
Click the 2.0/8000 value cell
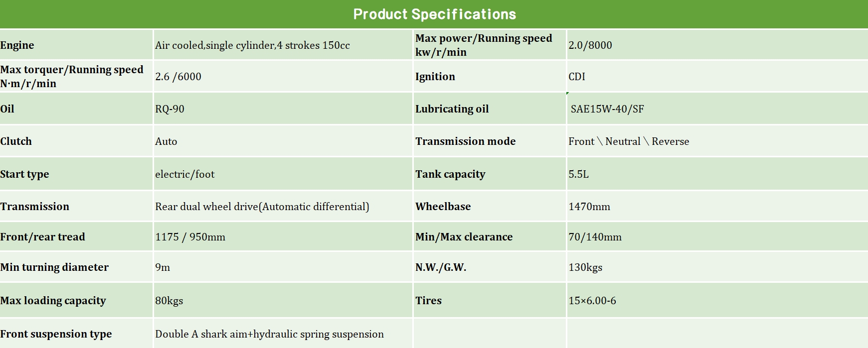(x=590, y=45)
